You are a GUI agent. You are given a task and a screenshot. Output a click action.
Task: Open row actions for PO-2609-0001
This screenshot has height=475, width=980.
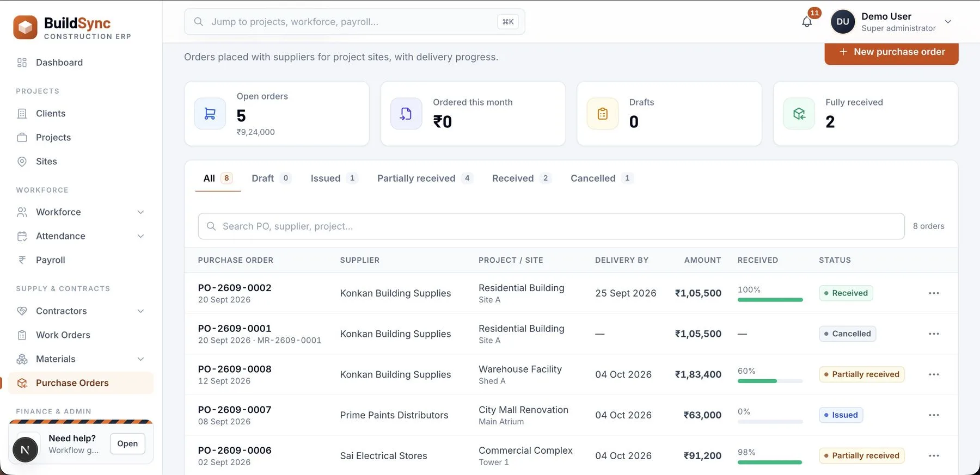[x=934, y=334]
